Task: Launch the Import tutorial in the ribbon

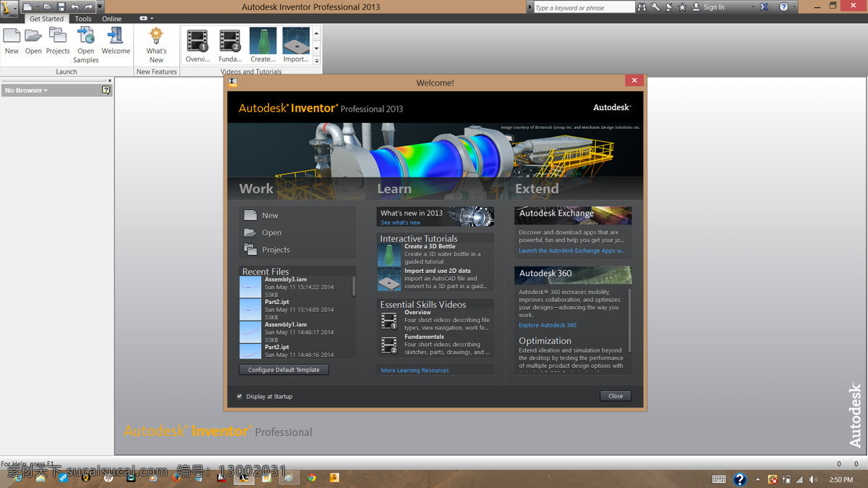Action: coord(296,41)
